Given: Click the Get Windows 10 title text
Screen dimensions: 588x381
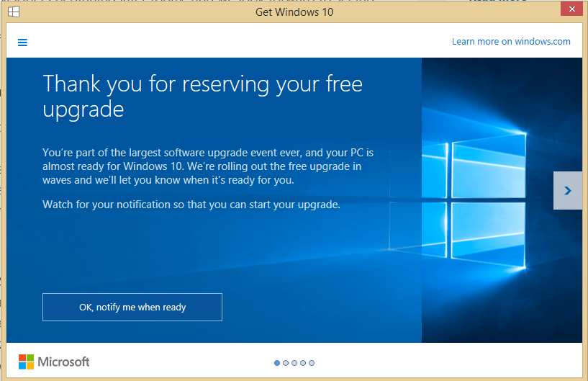Looking at the screenshot, I should click(x=294, y=12).
